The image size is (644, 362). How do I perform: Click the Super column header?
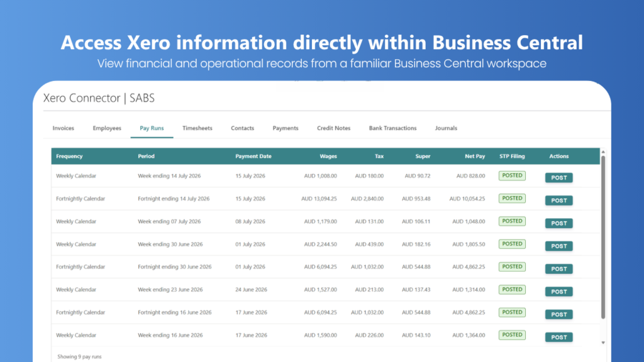click(423, 156)
